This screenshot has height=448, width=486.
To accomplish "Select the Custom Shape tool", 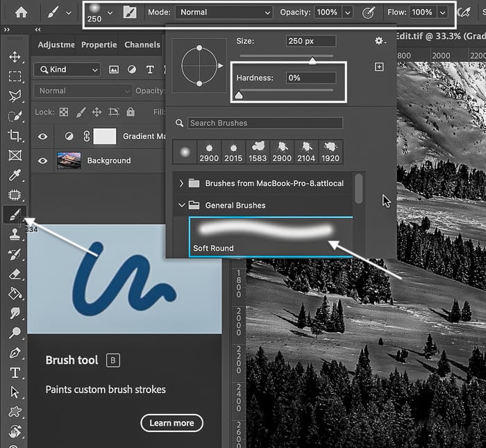I will point(15,412).
